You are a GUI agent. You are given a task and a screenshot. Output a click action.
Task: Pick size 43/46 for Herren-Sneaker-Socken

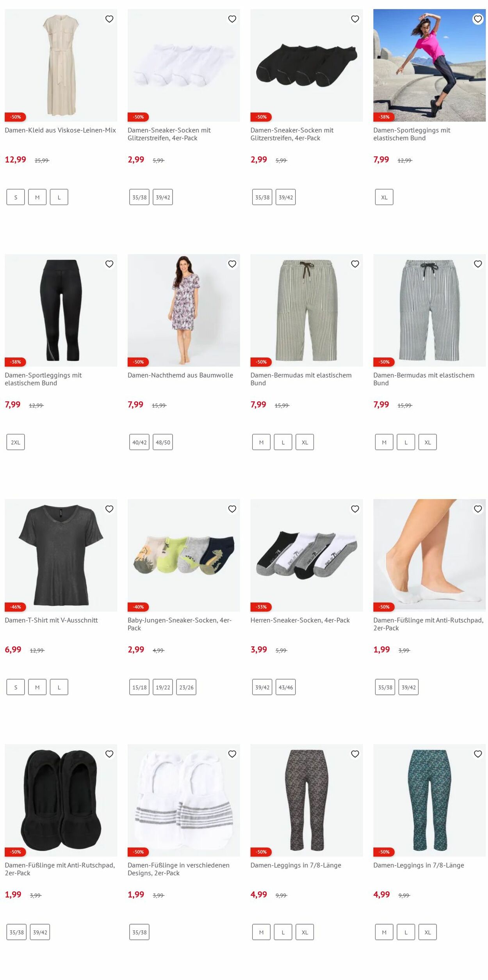click(x=286, y=687)
